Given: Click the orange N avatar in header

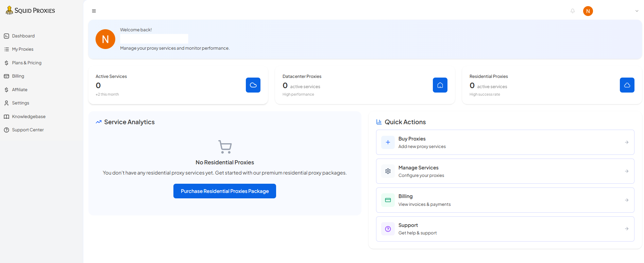Looking at the screenshot, I should pyautogui.click(x=588, y=11).
